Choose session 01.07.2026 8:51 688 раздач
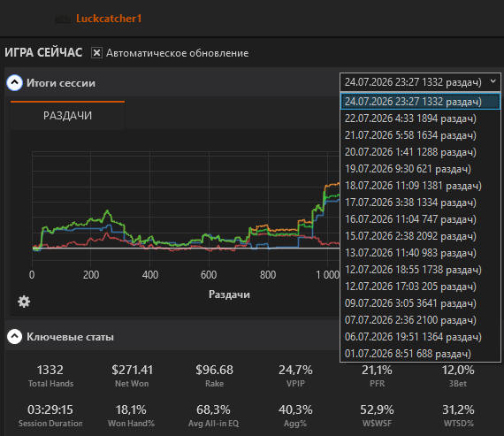504x436 pixels. click(x=420, y=354)
